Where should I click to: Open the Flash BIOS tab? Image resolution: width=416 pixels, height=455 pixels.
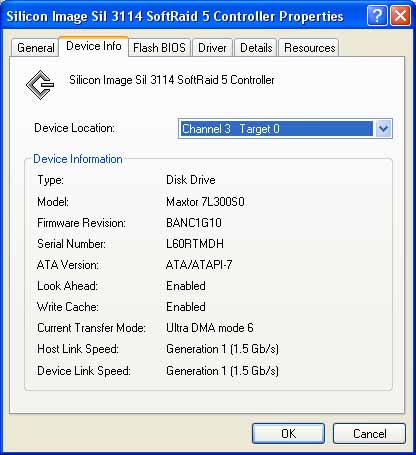coord(159,48)
